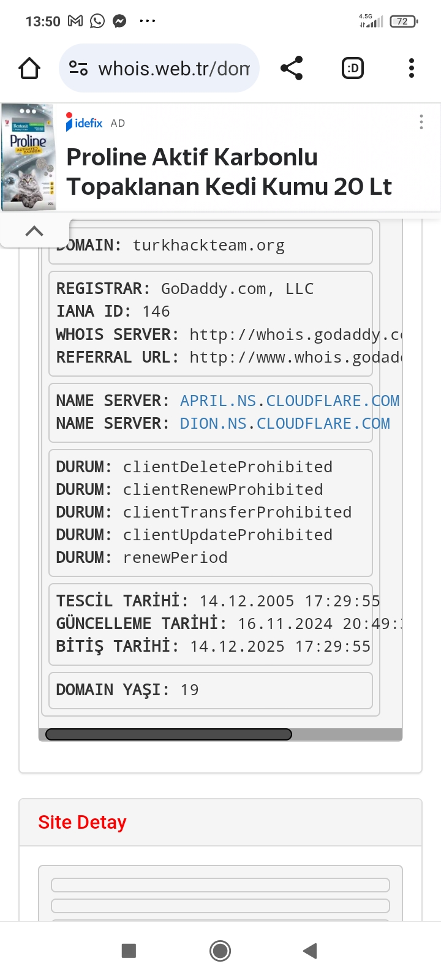Image resolution: width=441 pixels, height=980 pixels.
Task: Tap the WhatsApp notification icon in status bar
Action: [x=97, y=21]
